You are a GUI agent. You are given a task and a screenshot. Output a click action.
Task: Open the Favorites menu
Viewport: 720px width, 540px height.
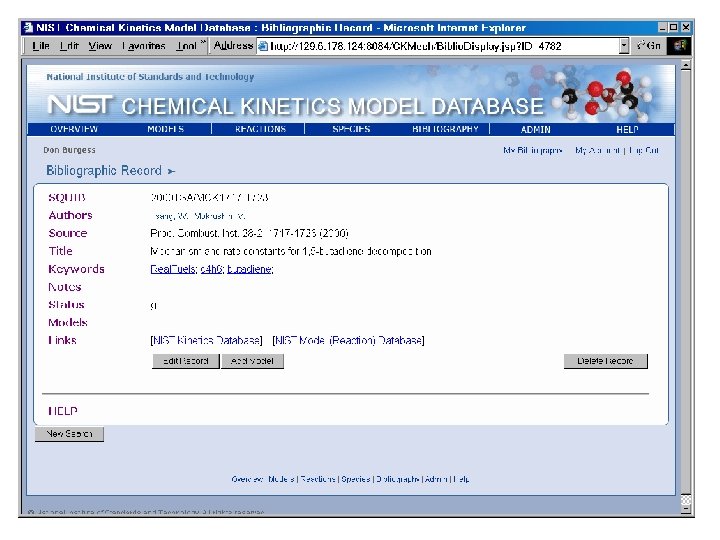(144, 46)
